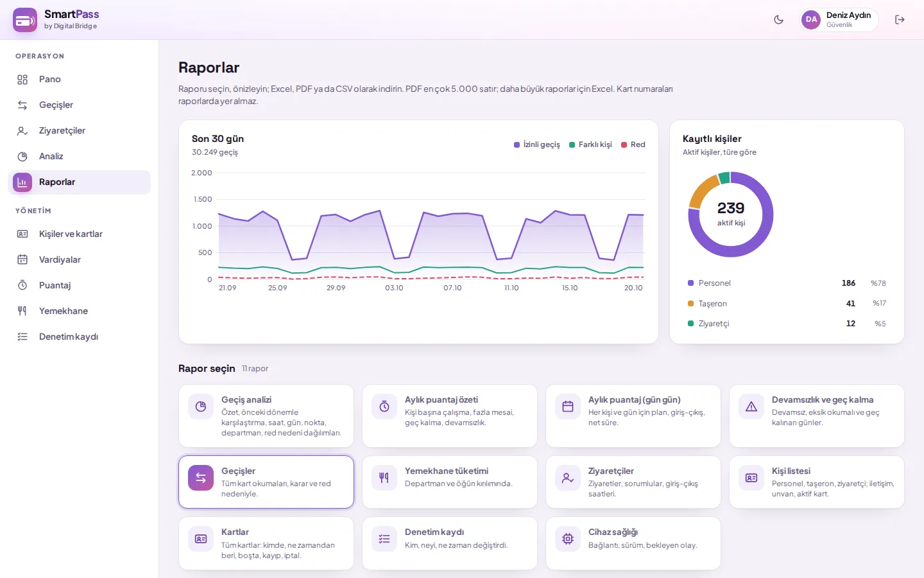Screen dimensions: 924x578
Task: Click the logout icon in the header
Action: pos(900,20)
